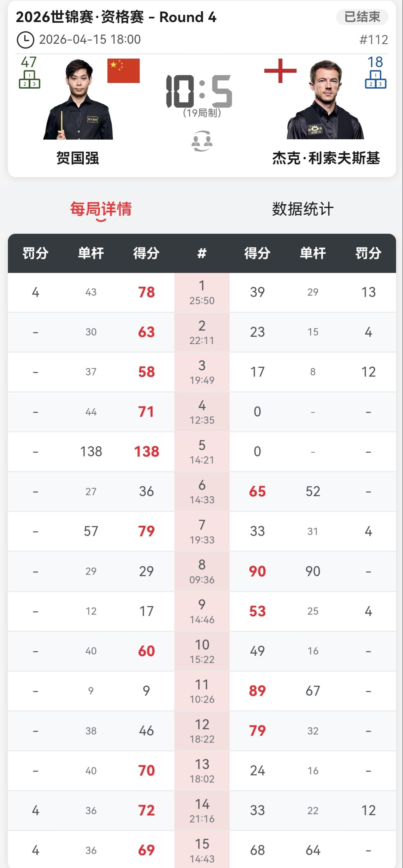Open 杰克·利索夫斯基 player name link
The height and width of the screenshot is (868, 403).
326,158
